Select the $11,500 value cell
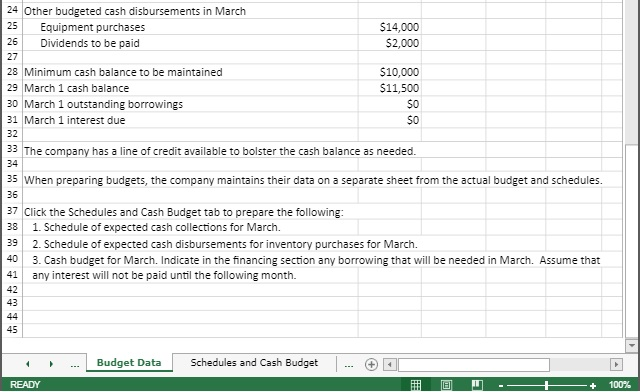Viewport: 641px width, 392px height. click(390, 88)
